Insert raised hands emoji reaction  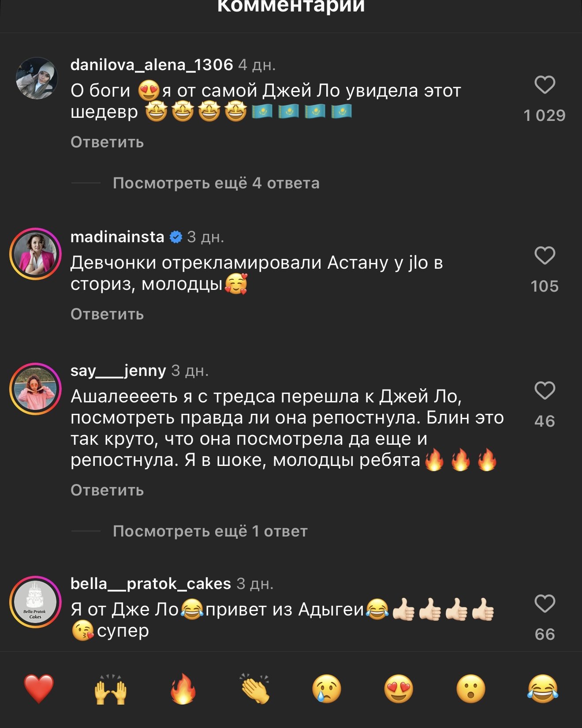pyautogui.click(x=111, y=689)
